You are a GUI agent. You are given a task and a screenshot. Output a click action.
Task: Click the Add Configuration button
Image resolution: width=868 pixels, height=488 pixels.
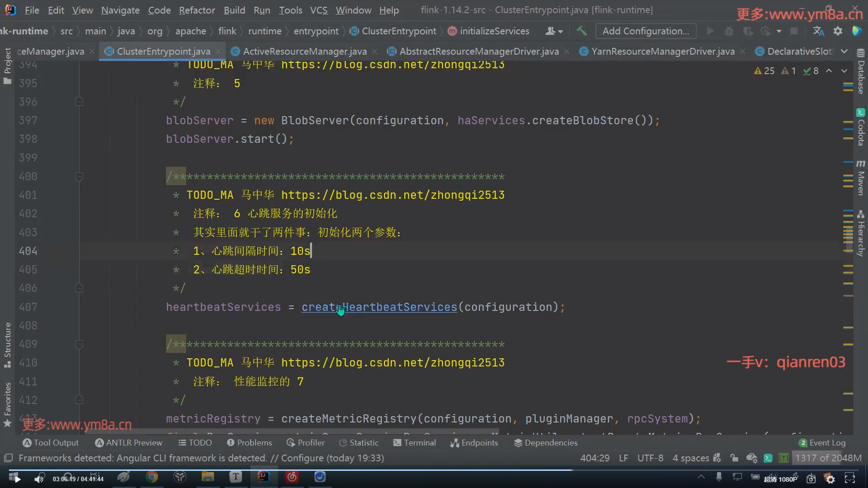point(646,31)
